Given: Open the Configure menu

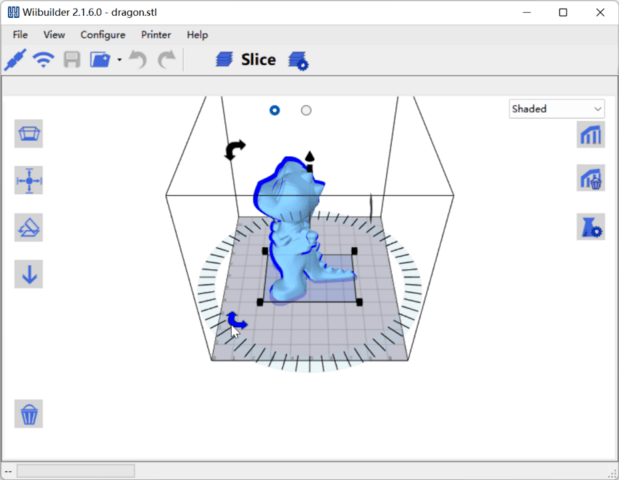Looking at the screenshot, I should (x=102, y=34).
